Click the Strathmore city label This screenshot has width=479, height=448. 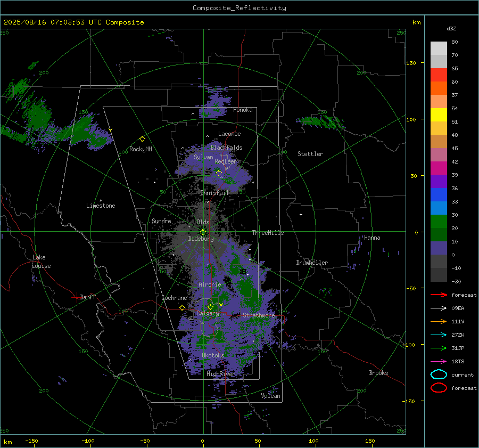[x=259, y=315]
